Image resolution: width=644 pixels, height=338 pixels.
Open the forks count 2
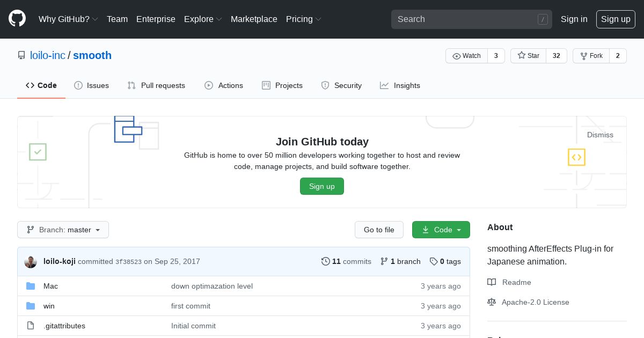(618, 56)
